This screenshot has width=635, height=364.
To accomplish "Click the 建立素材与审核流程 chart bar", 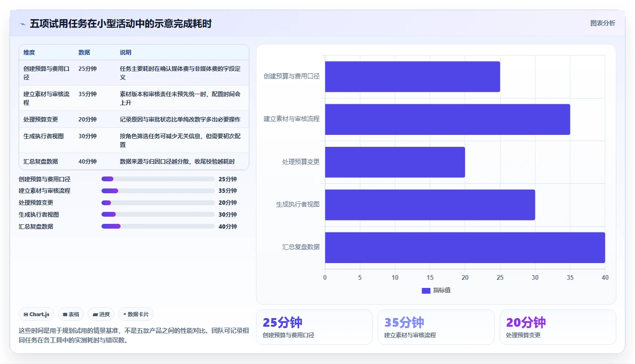I will [x=447, y=119].
